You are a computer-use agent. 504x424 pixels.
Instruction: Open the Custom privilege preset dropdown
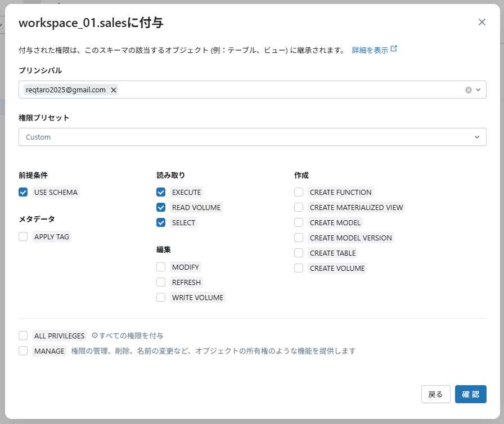(x=253, y=137)
